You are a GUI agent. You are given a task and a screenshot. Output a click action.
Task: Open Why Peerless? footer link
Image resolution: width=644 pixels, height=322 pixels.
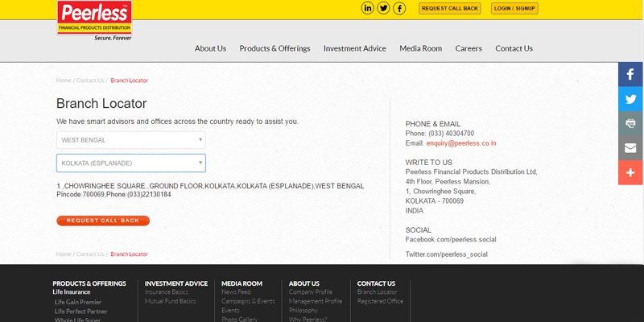click(308, 320)
